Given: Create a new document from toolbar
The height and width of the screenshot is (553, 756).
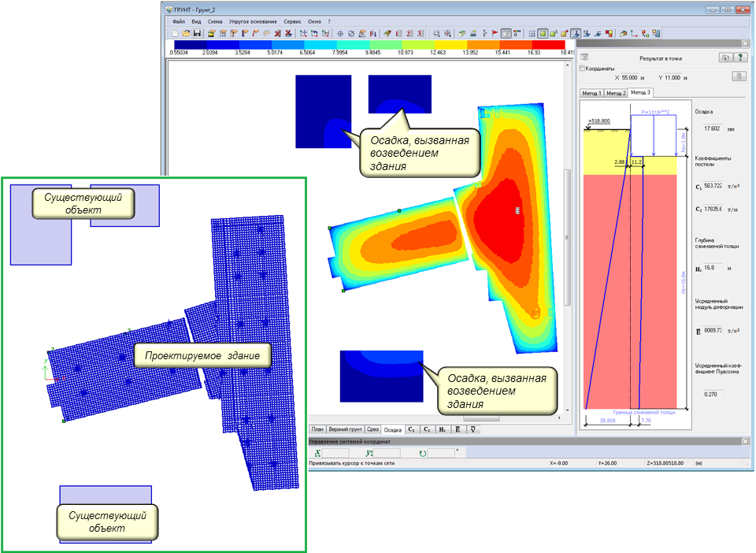Looking at the screenshot, I should click(x=176, y=34).
